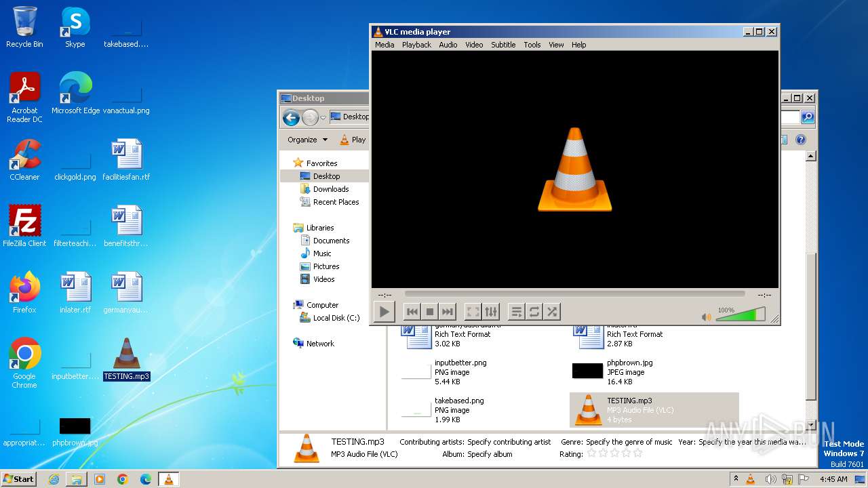Screen dimensions: 868x488
Task: Open Documents library
Action: pyautogui.click(x=331, y=241)
